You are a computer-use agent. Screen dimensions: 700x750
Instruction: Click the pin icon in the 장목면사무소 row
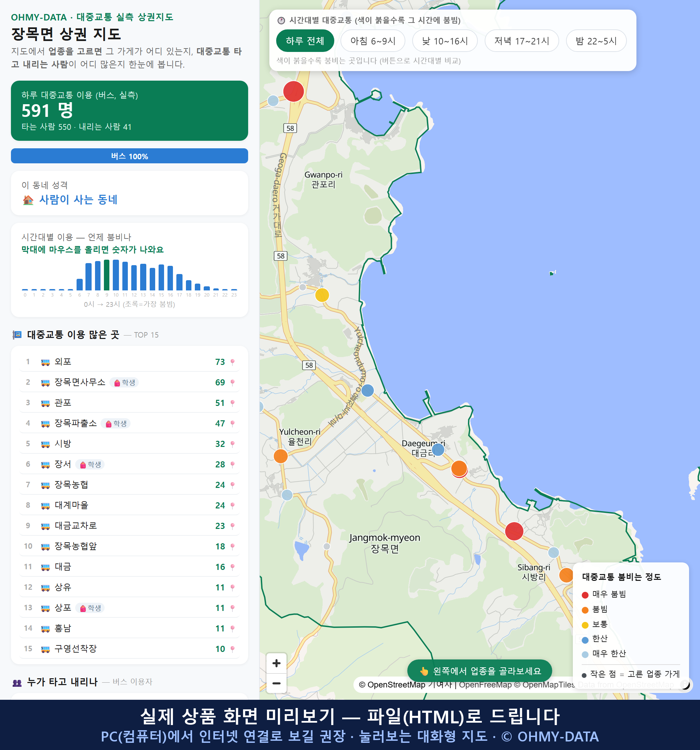232,383
